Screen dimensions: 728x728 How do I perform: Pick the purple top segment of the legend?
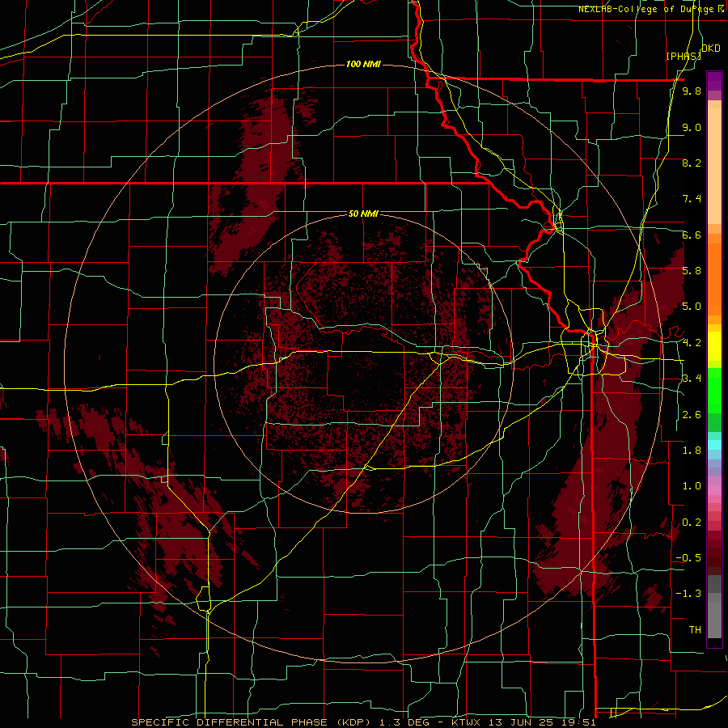tap(714, 81)
